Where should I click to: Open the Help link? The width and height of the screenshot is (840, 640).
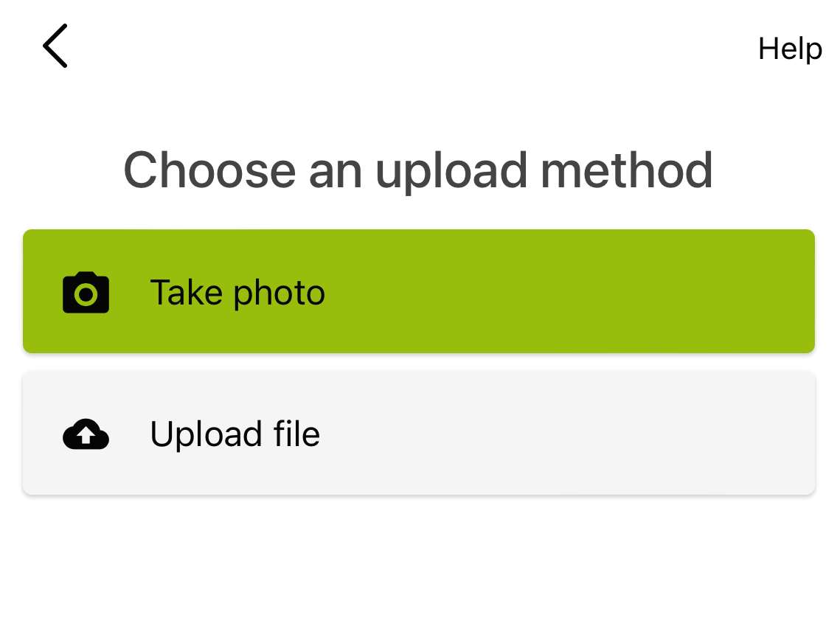[x=790, y=49]
